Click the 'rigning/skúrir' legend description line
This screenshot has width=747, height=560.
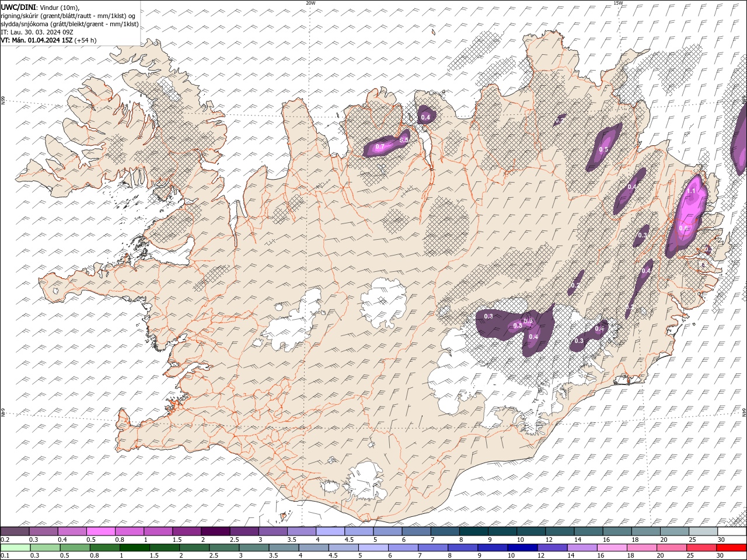(68, 15)
